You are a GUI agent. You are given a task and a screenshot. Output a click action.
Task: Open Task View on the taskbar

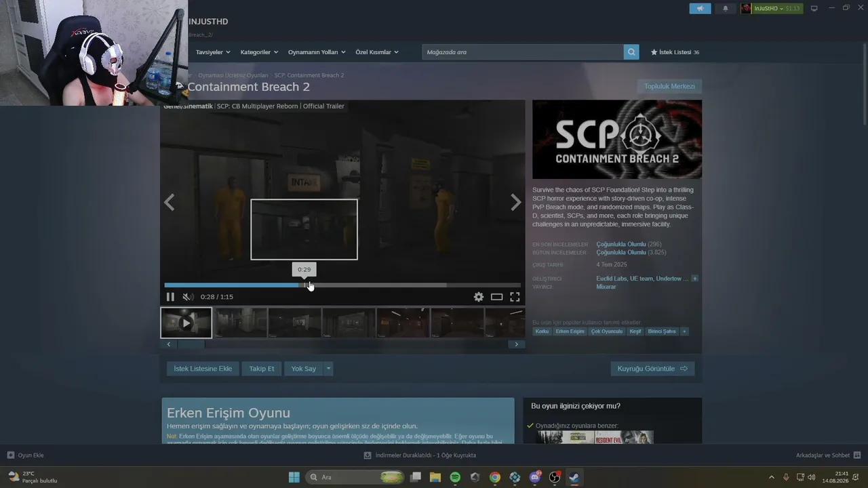416,477
